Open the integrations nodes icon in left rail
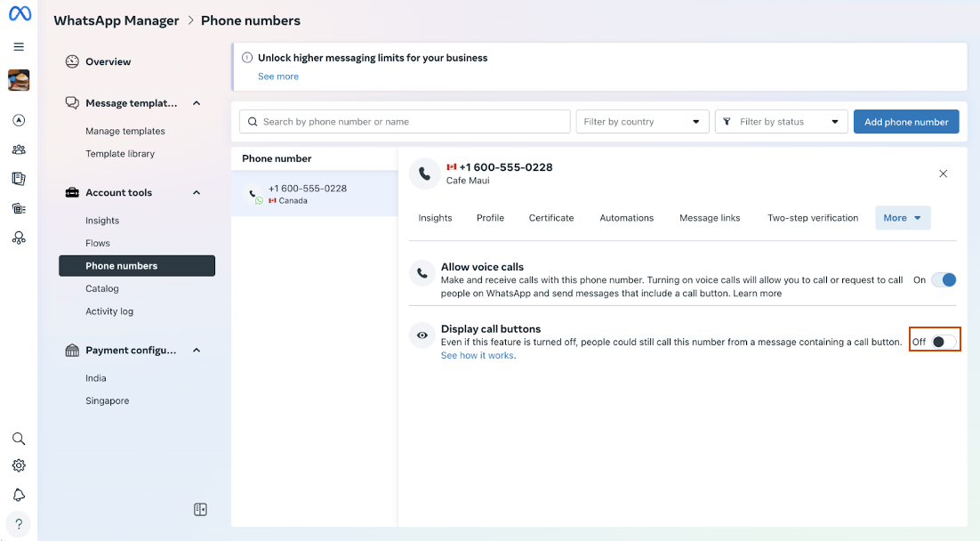Screen dimensions: 980x541 [x=19, y=238]
